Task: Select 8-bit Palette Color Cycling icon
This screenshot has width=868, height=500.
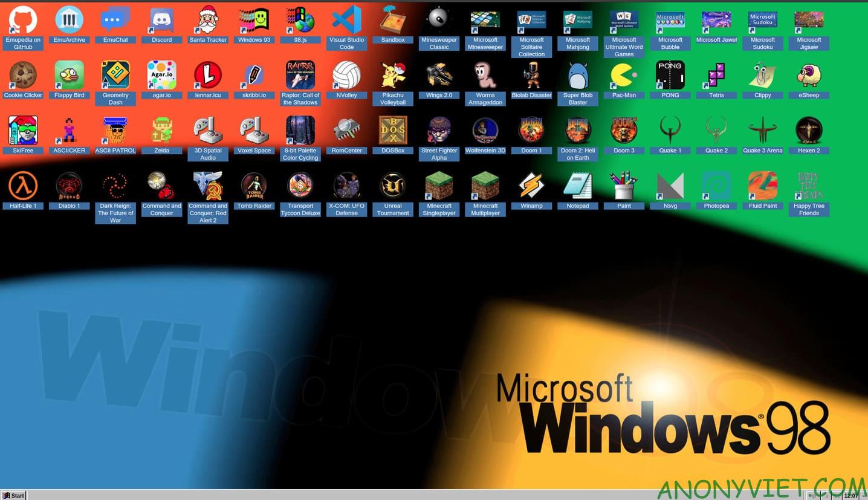Action: click(300, 131)
